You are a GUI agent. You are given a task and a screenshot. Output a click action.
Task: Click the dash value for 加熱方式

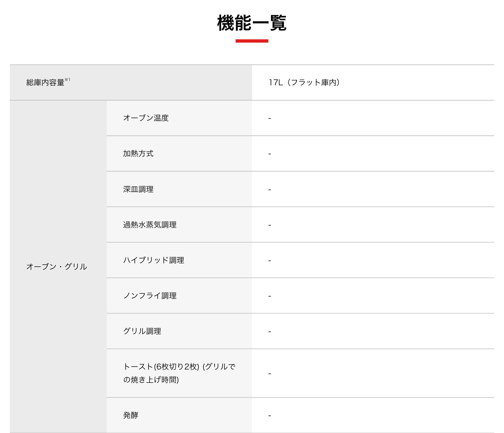click(x=270, y=154)
